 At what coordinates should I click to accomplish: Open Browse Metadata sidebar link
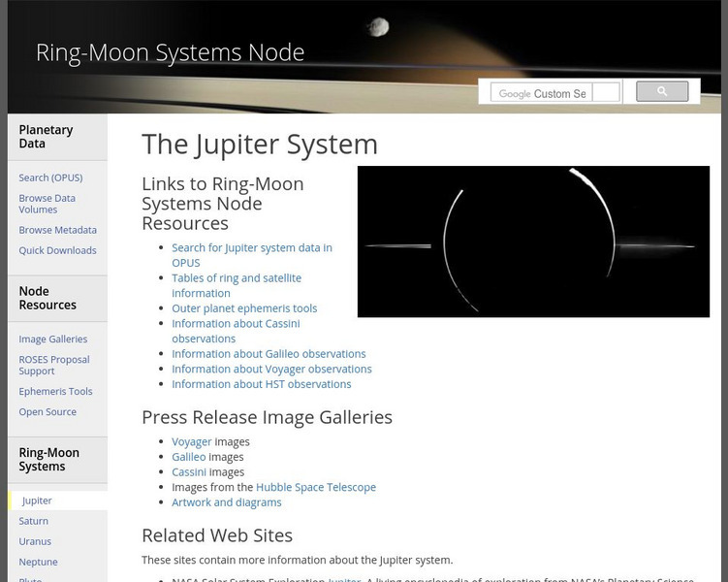click(x=57, y=230)
